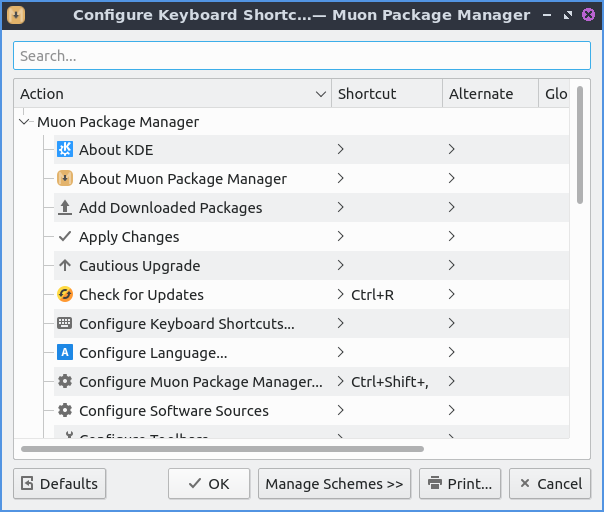Viewport: 604px width, 512px height.
Task: Click the Shortcut column header
Action: tap(386, 94)
